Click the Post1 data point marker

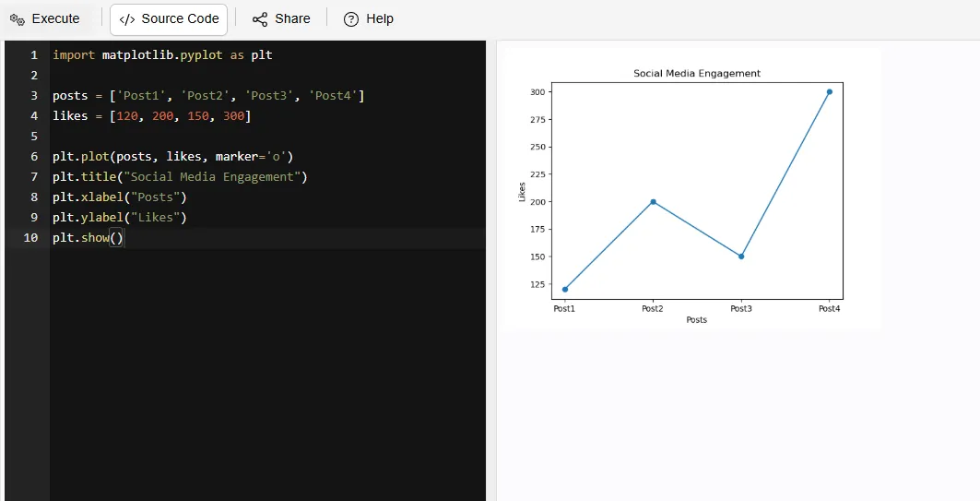coord(565,289)
